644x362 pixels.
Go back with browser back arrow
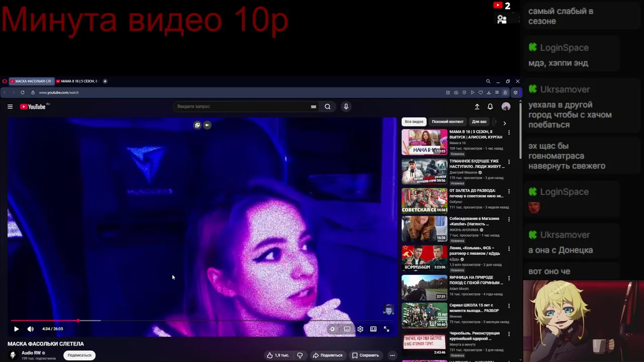[5, 93]
